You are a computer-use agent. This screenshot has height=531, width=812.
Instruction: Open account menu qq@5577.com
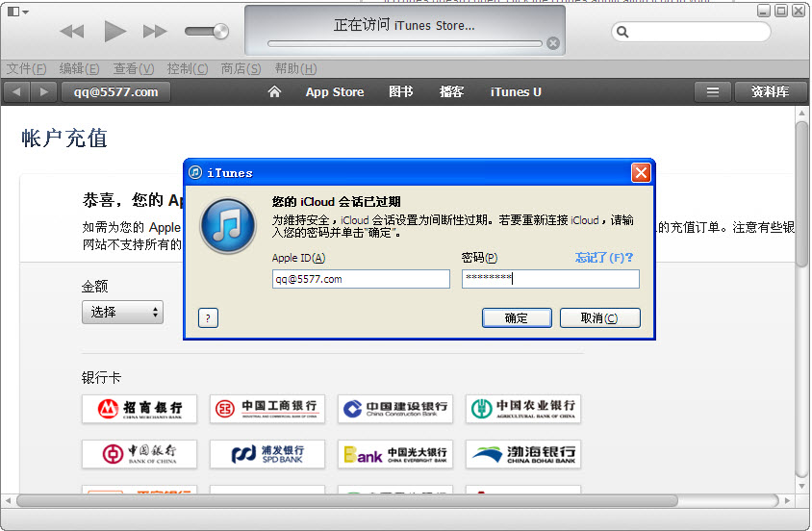(115, 92)
